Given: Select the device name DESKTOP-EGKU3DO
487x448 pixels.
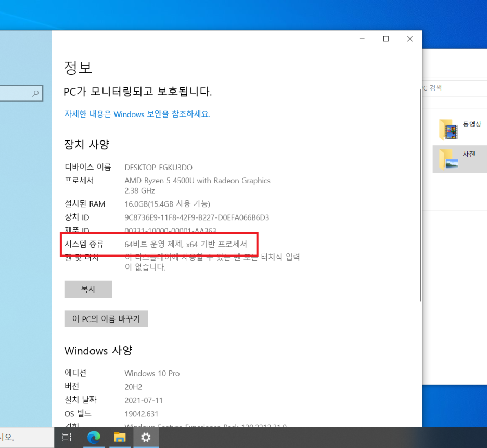Looking at the screenshot, I should [x=158, y=168].
